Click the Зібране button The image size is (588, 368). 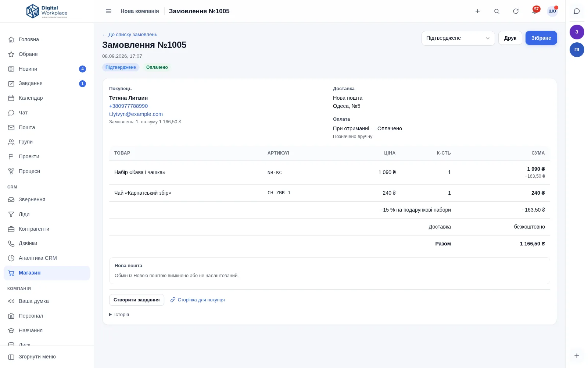click(541, 38)
